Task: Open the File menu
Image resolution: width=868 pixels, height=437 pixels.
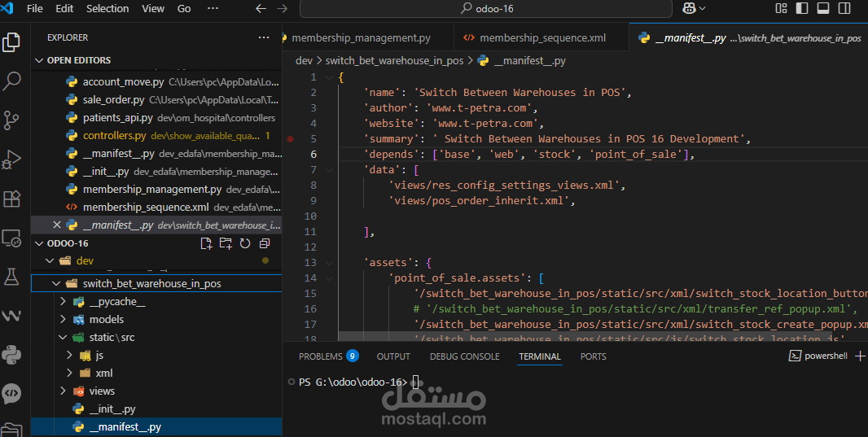Action: point(34,8)
